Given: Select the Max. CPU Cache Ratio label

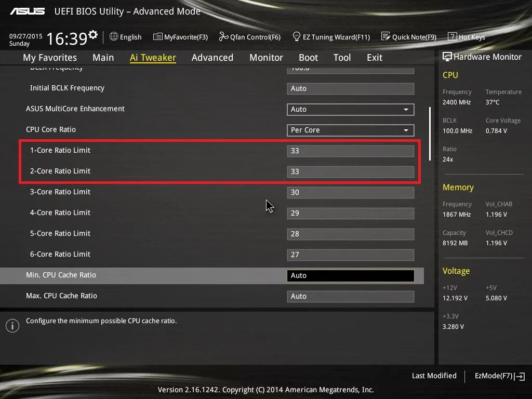Looking at the screenshot, I should click(61, 296).
